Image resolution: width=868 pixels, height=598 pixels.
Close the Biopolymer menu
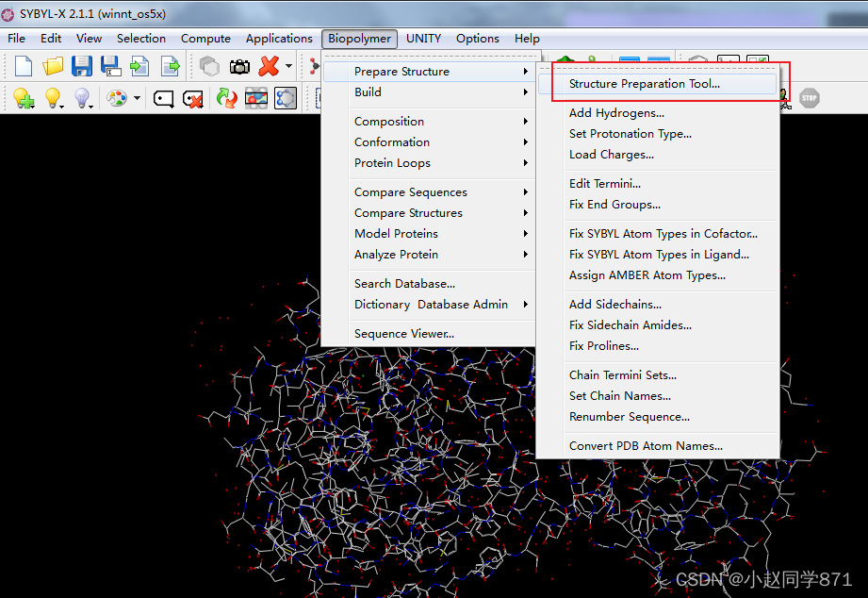coord(359,39)
